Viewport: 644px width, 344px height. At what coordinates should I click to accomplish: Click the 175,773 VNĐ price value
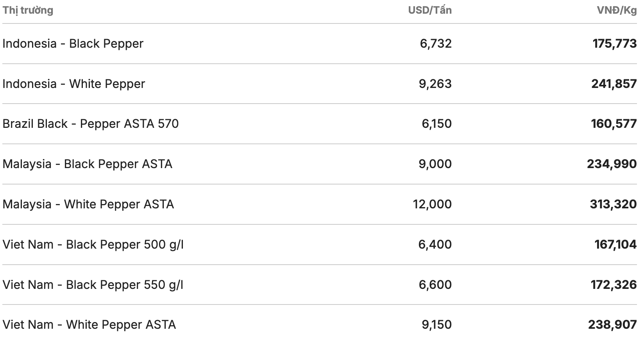614,43
